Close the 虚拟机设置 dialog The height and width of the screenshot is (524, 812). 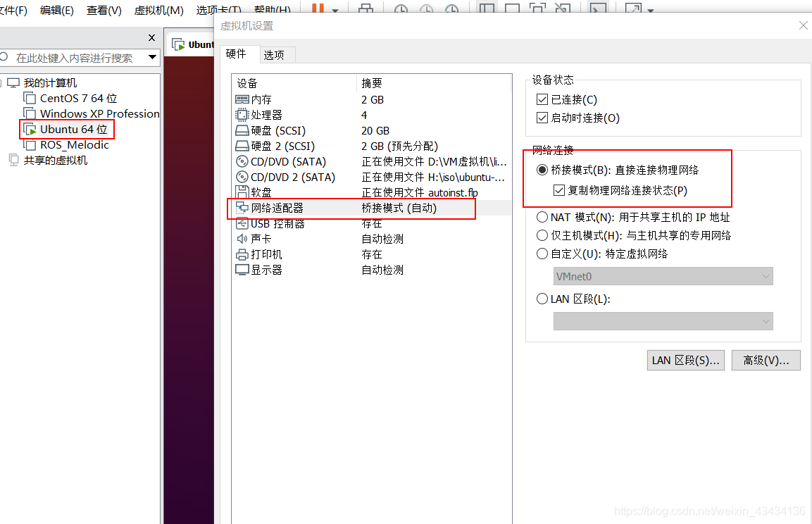[x=803, y=25]
